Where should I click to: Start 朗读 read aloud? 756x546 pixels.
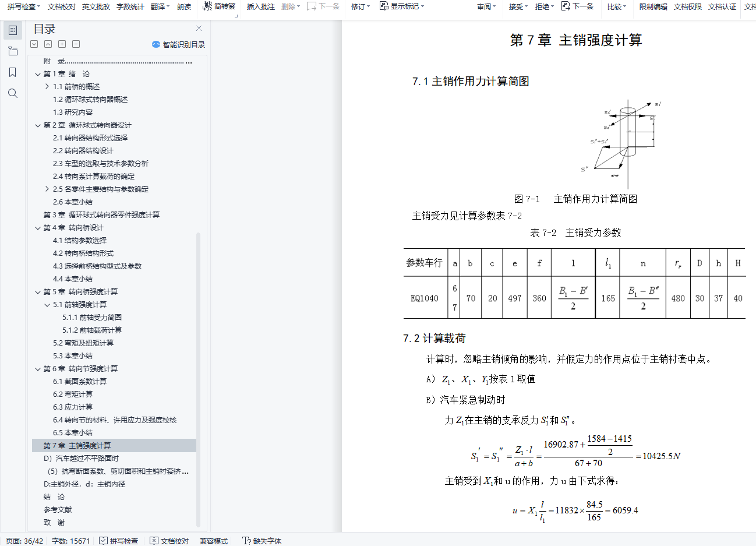[x=184, y=6]
